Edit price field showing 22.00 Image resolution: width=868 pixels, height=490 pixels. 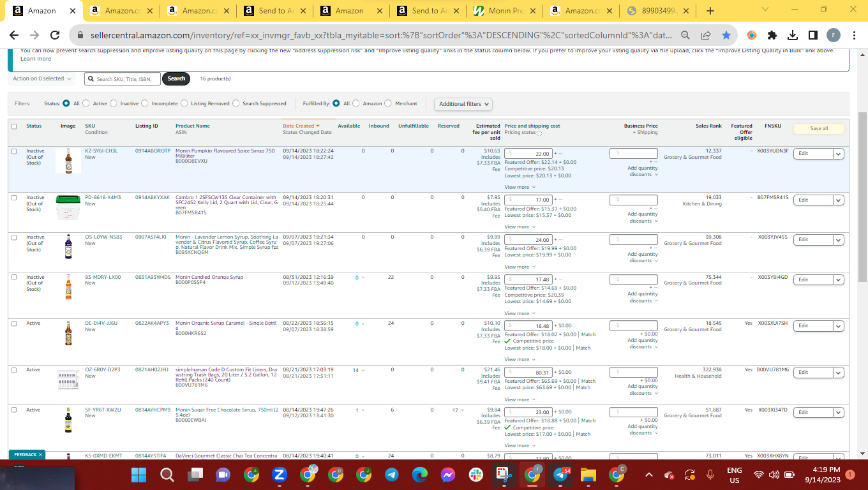(528, 154)
